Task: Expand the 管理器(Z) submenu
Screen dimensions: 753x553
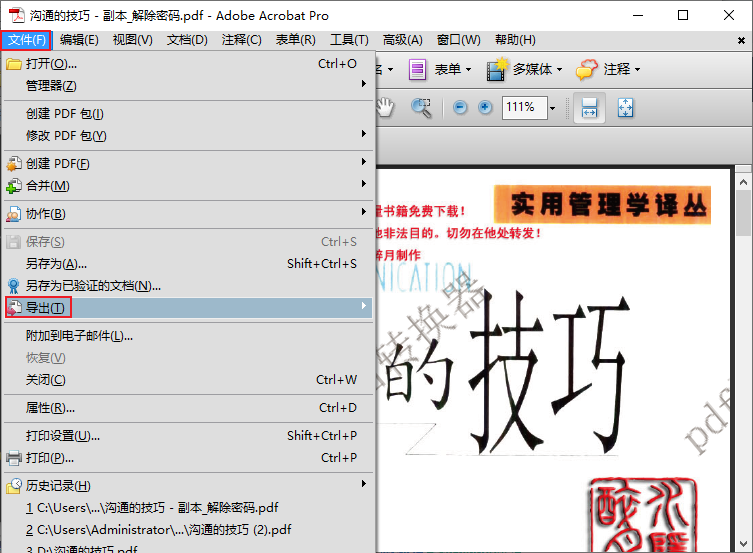Action: tap(188, 86)
